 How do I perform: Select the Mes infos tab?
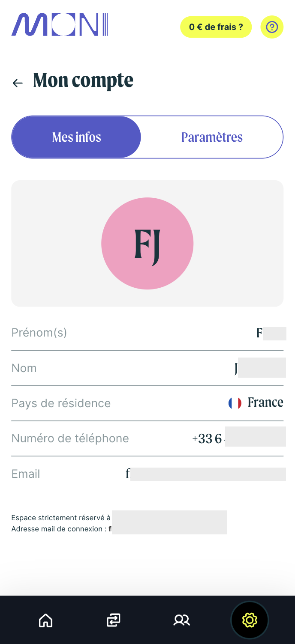coord(76,137)
